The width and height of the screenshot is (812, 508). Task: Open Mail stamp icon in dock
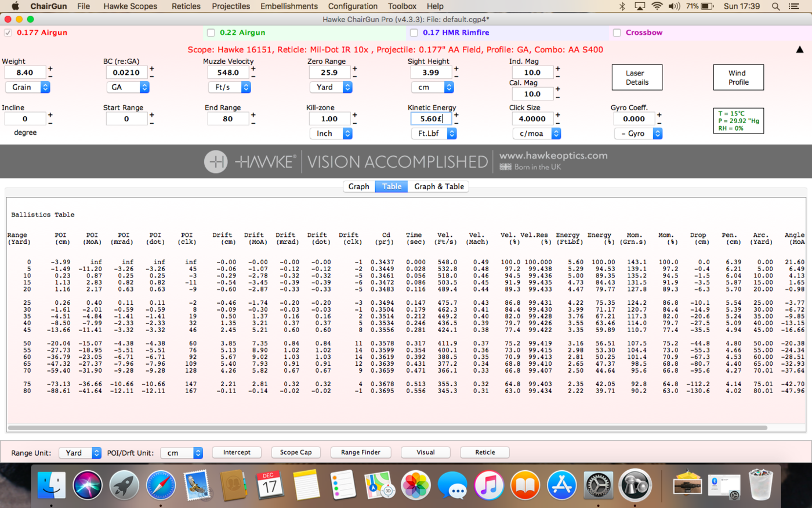pos(197,485)
